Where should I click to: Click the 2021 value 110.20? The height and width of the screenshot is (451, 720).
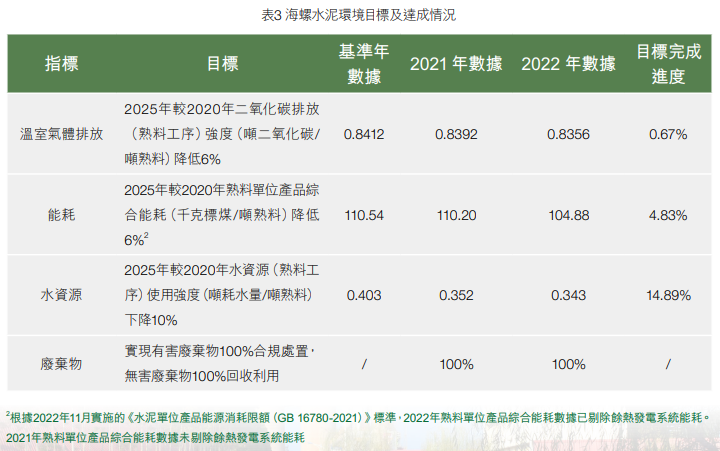(456, 215)
